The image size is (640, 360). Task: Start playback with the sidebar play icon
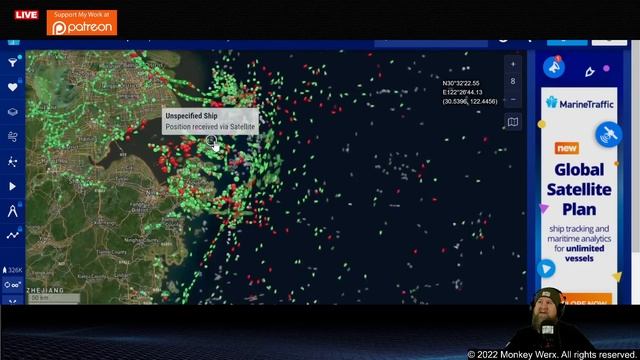click(13, 187)
